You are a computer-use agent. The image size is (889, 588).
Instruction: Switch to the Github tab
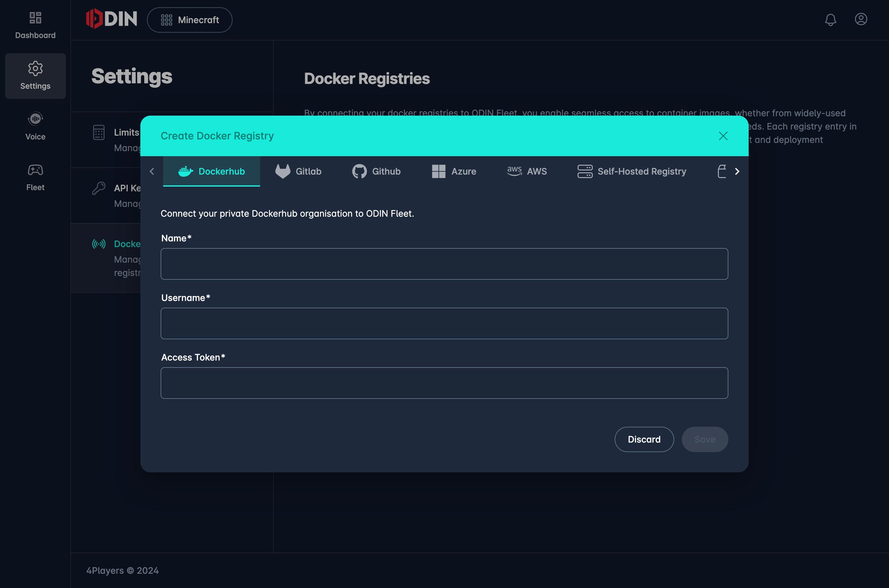tap(376, 171)
